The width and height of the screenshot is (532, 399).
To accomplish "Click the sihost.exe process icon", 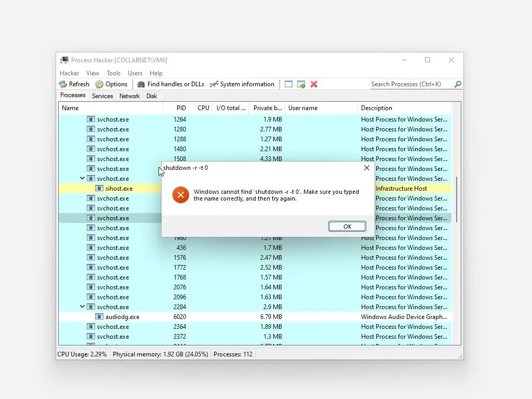I will click(99, 188).
